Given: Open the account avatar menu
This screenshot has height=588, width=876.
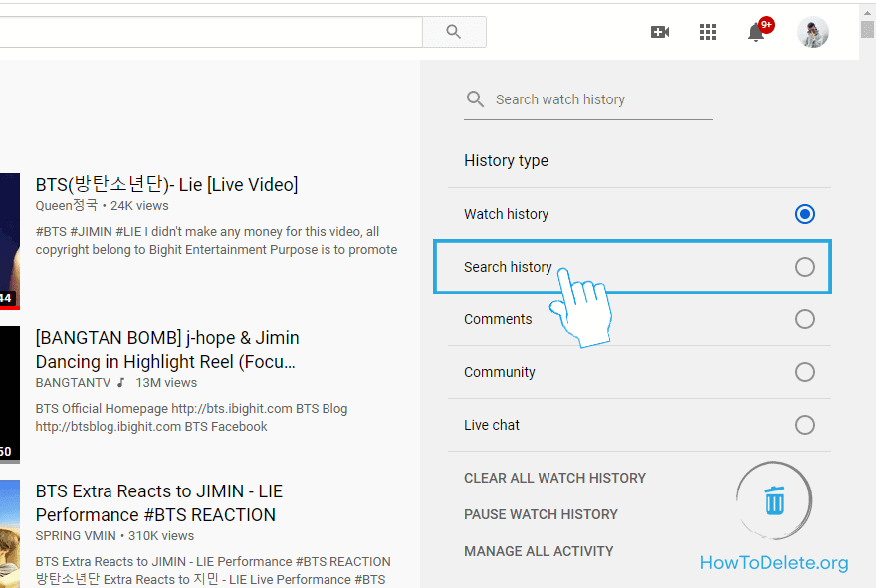Looking at the screenshot, I should pyautogui.click(x=813, y=32).
